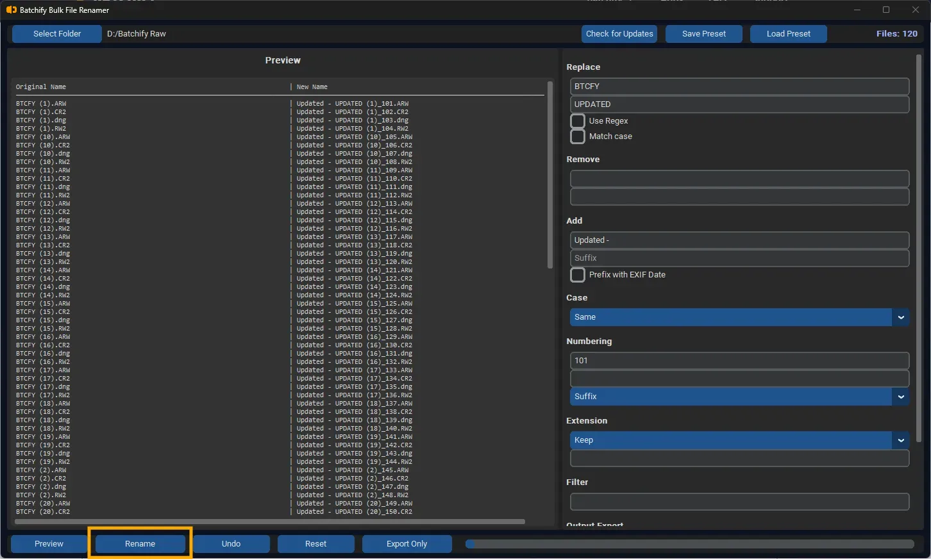
Task: Click new name ending _150.CR2
Action: click(x=355, y=512)
